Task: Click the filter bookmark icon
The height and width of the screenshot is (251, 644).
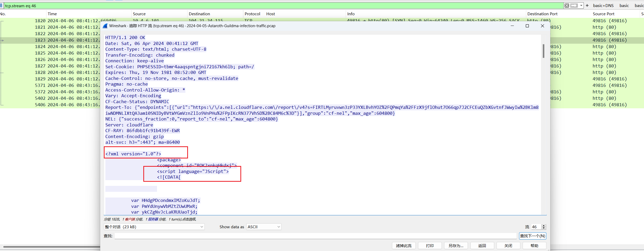Action: 2,6
